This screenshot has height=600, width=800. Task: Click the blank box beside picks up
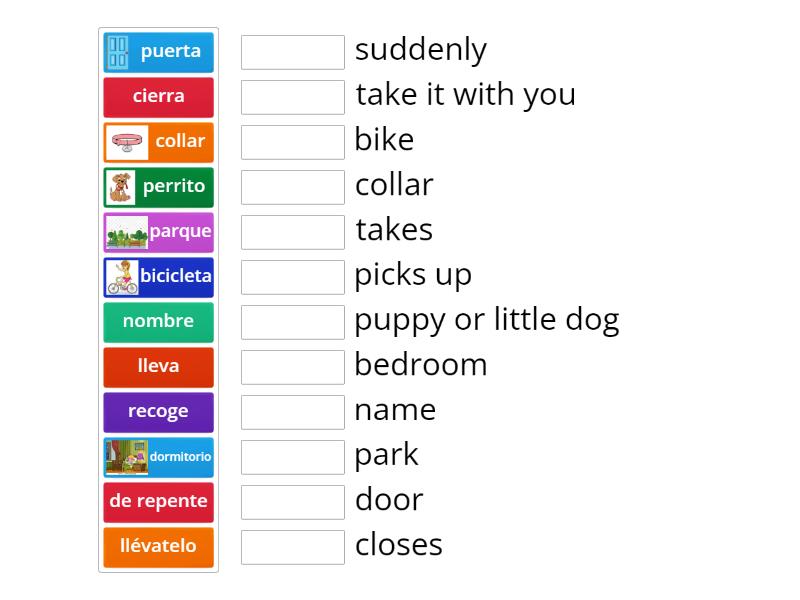(292, 277)
